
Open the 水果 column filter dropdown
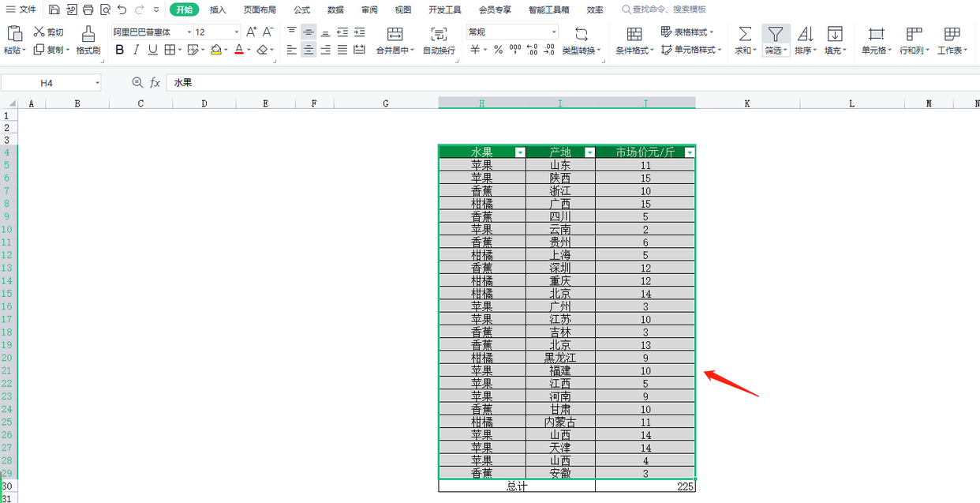click(x=520, y=152)
